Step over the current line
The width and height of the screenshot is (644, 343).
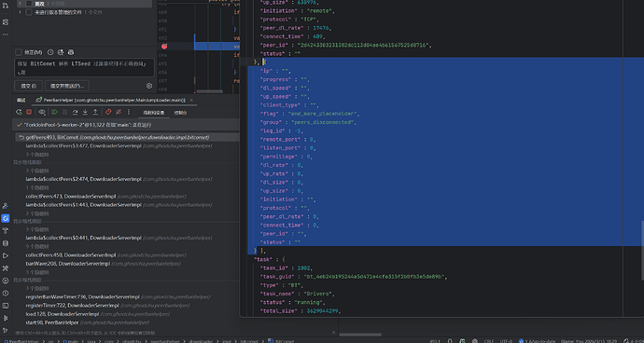pos(76,112)
